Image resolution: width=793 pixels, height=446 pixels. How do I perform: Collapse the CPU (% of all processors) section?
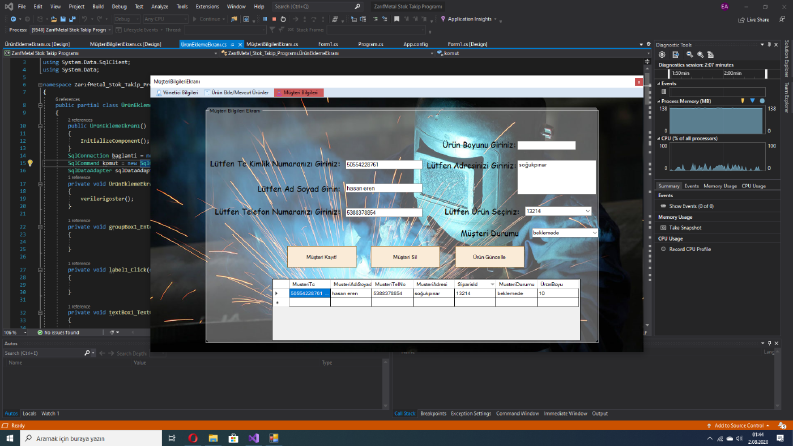coord(658,138)
